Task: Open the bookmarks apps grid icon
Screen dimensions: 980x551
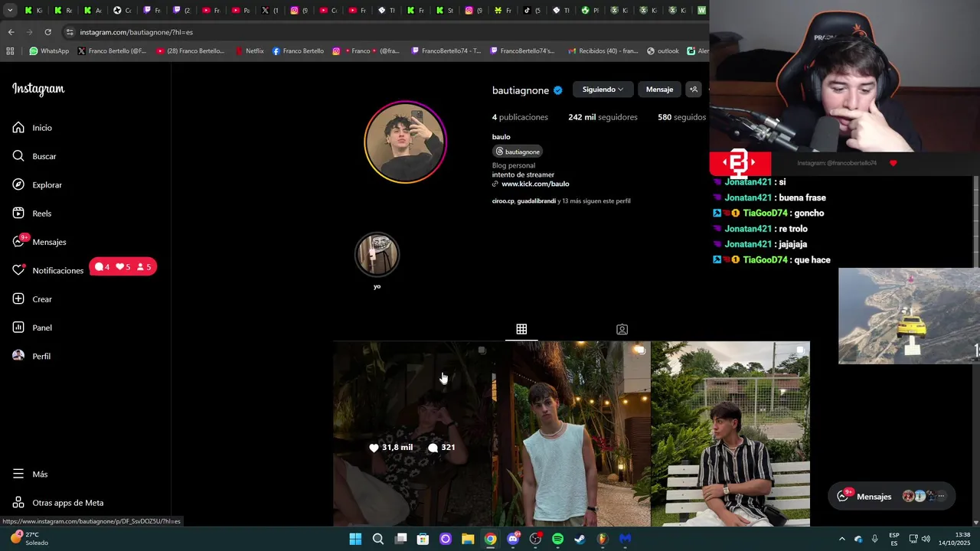Action: (10, 51)
